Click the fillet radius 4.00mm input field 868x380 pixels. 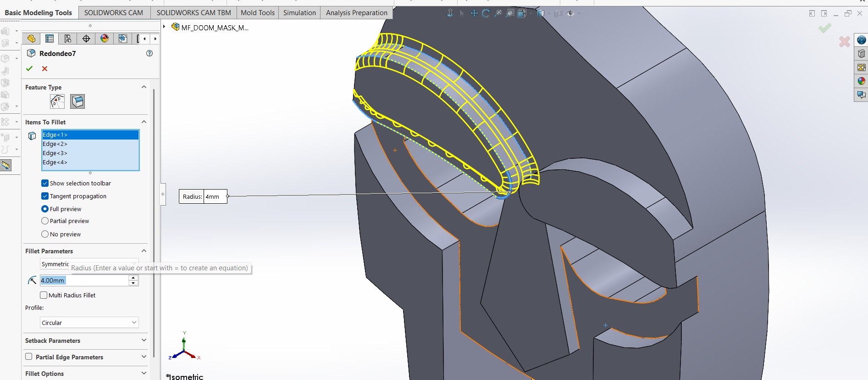coord(84,280)
